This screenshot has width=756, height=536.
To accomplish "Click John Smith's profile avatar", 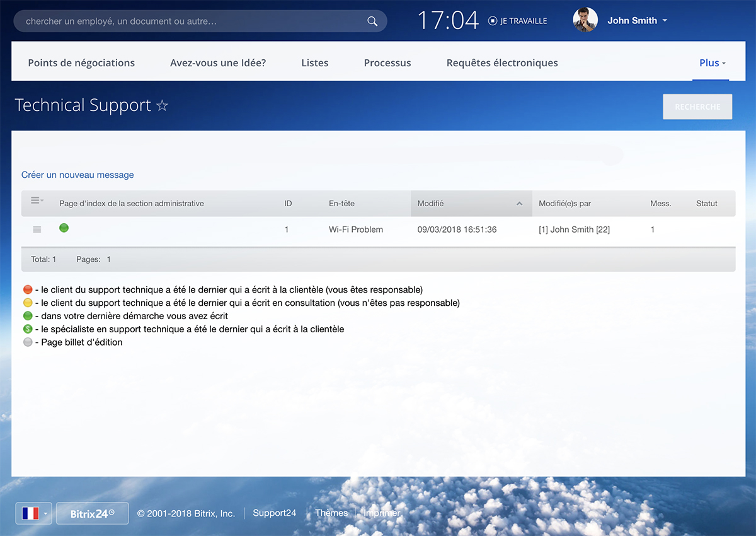I will 585,20.
